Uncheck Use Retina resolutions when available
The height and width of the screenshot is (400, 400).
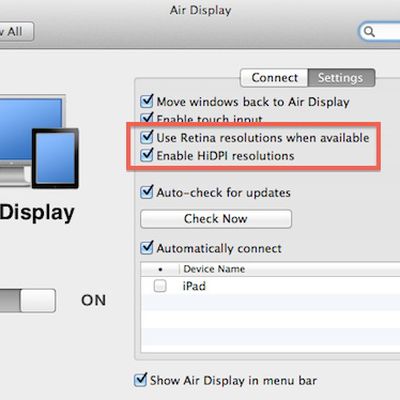point(147,137)
